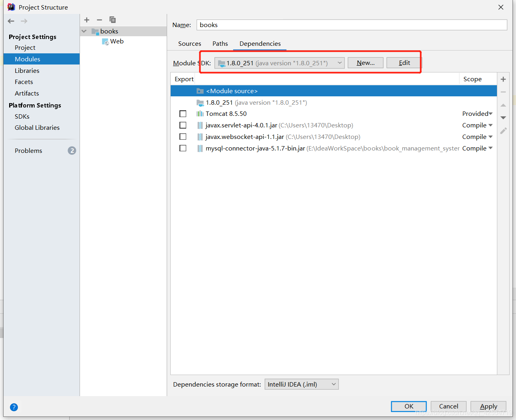516x420 pixels.
Task: Toggle export checkbox for mysql-connector jar
Action: (183, 148)
